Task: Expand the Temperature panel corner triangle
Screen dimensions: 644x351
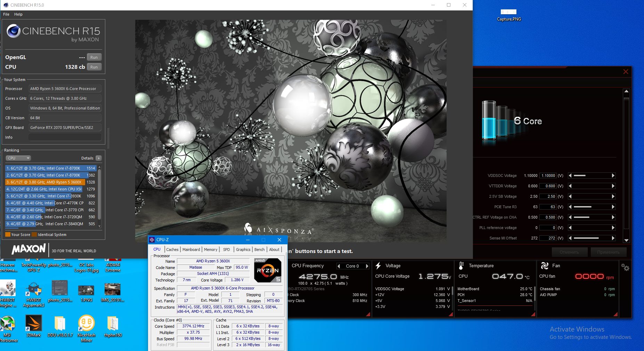Action: pyautogui.click(x=533, y=314)
